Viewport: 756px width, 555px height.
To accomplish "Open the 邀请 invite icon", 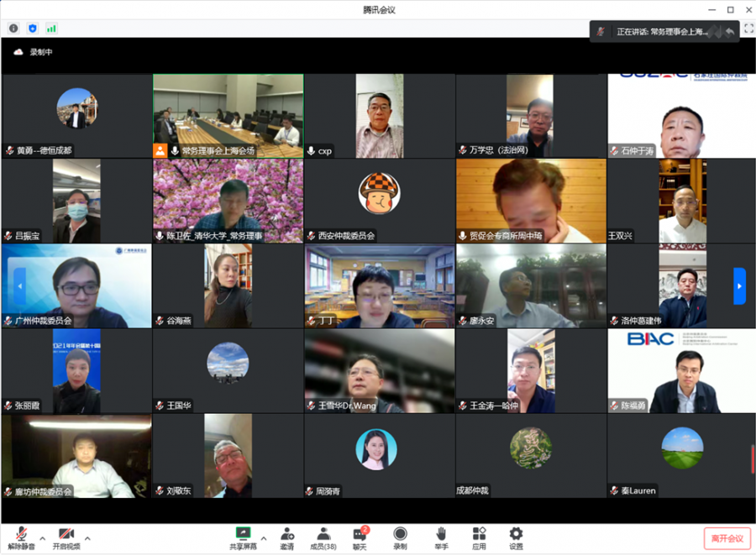I will tap(287, 537).
